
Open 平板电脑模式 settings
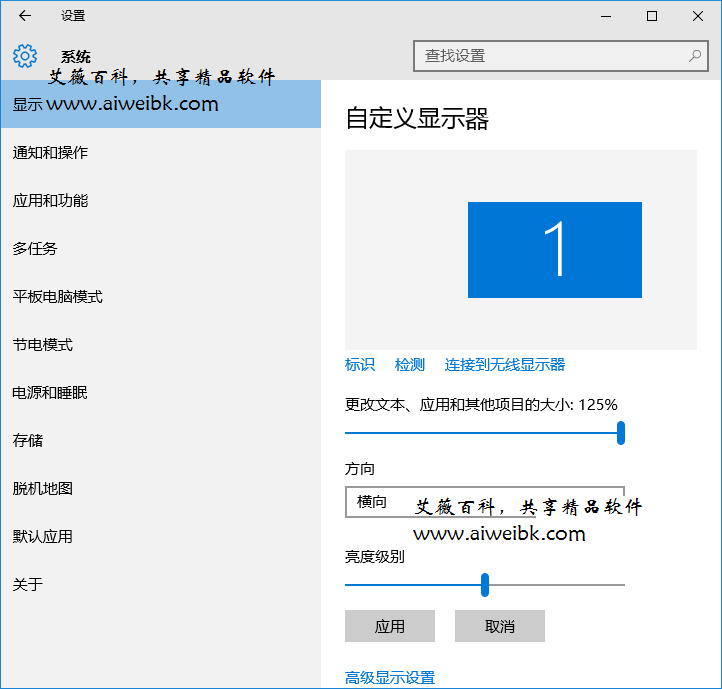point(161,297)
